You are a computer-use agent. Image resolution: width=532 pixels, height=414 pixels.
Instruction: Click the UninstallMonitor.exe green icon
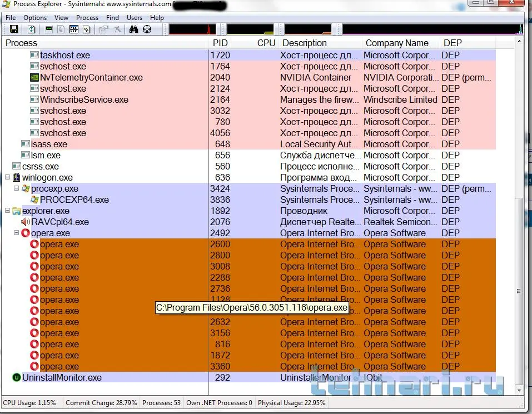pyautogui.click(x=17, y=378)
